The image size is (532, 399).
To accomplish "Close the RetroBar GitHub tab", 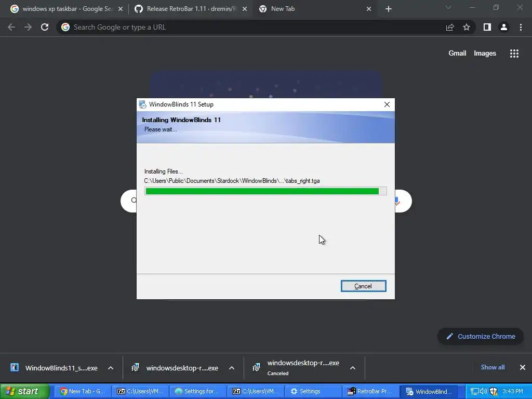I will pyautogui.click(x=245, y=9).
